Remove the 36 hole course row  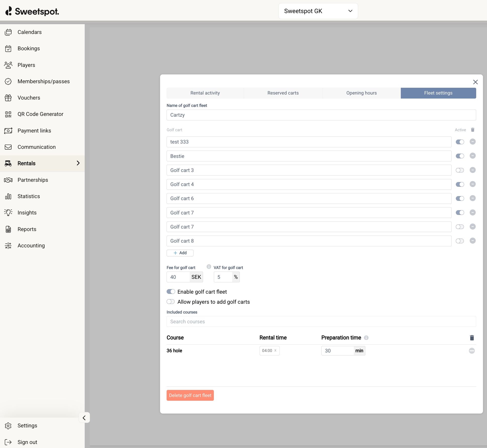(x=472, y=351)
